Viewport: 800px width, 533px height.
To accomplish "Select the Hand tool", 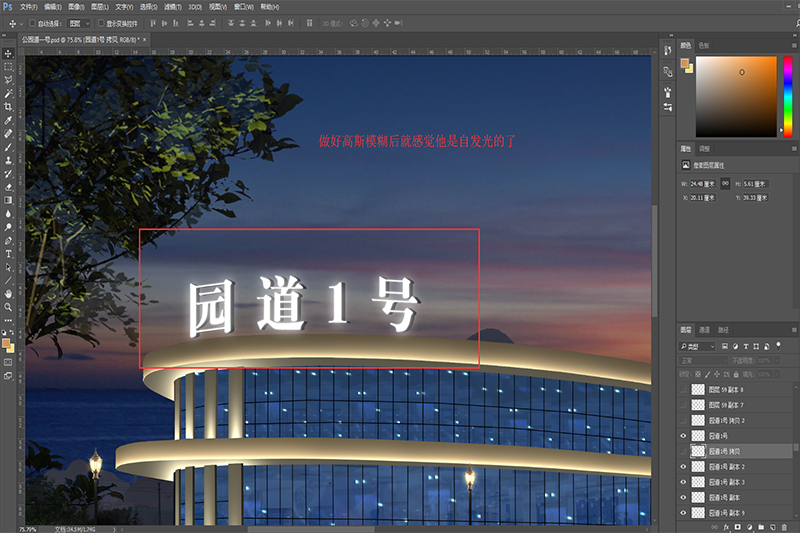I will [x=8, y=294].
